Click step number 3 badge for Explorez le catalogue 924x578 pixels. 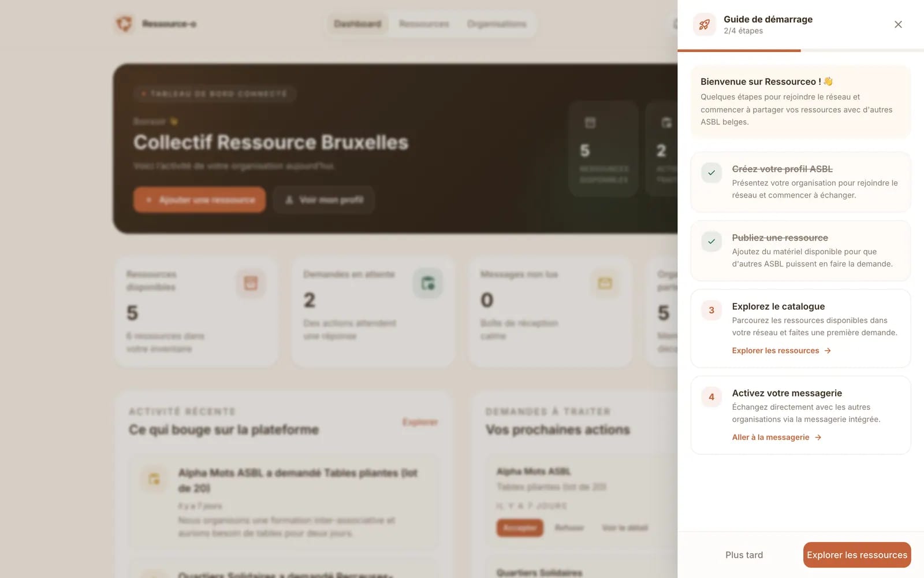[711, 310]
